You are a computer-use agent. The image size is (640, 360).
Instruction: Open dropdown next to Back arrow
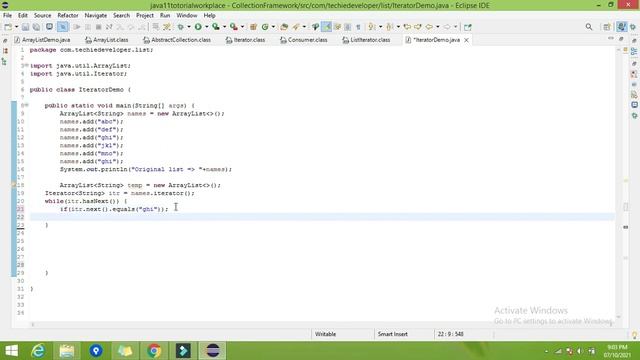pos(438,27)
